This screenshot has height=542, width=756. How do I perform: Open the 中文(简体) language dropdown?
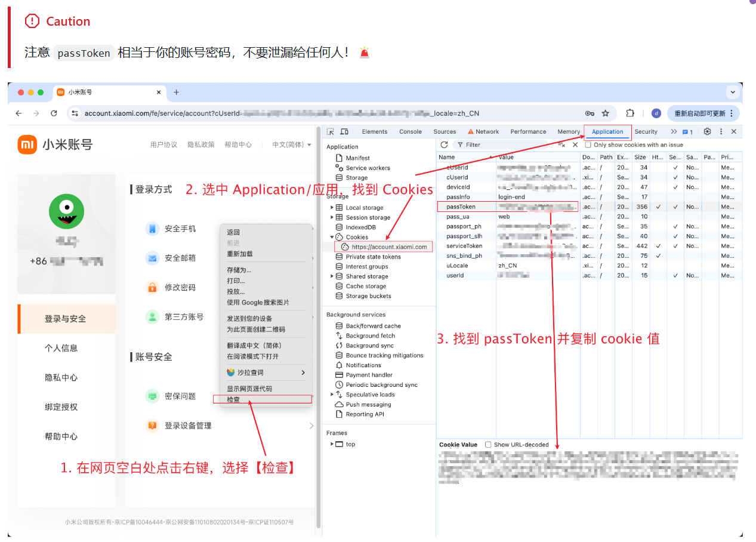(x=292, y=144)
